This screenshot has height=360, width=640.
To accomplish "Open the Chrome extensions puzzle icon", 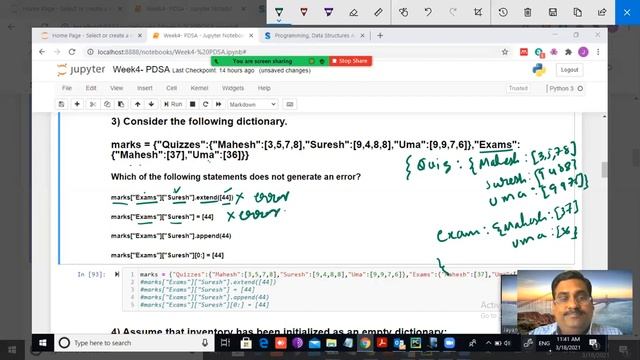I will coord(568,52).
